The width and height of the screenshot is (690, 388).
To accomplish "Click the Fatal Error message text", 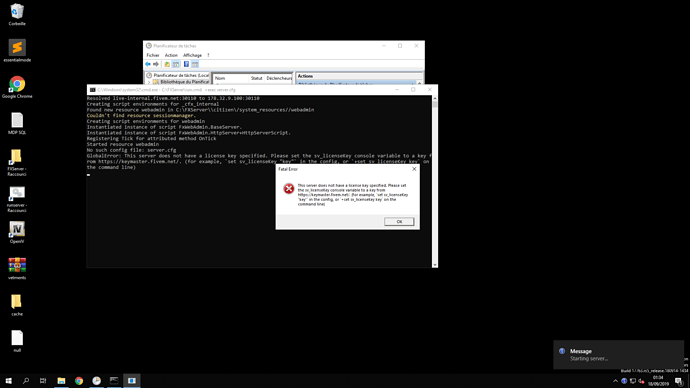I will click(352, 194).
